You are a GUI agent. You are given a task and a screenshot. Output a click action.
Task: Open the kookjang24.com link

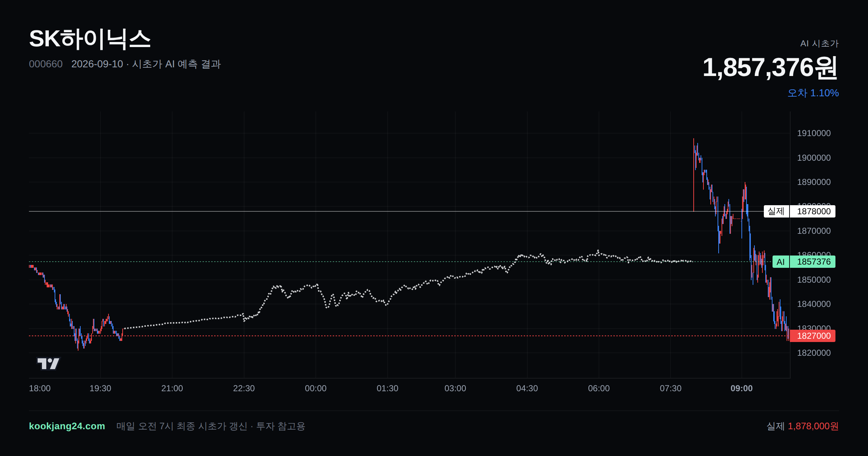pos(67,426)
